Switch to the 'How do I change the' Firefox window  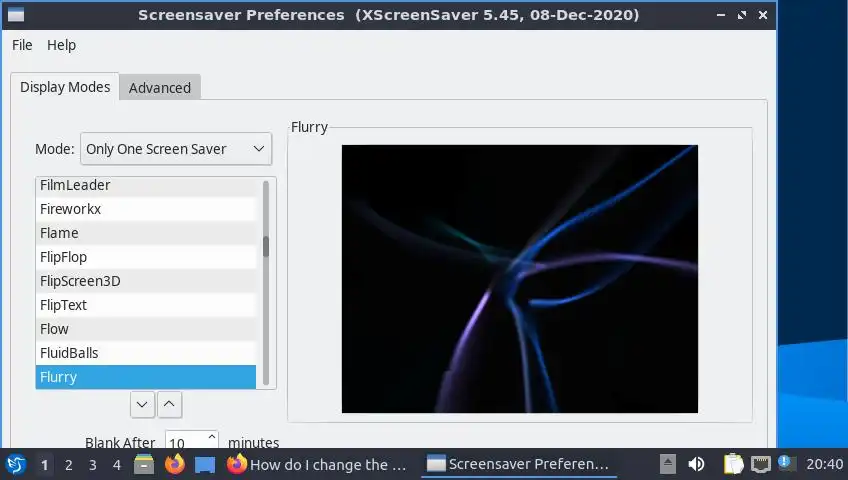click(x=317, y=464)
